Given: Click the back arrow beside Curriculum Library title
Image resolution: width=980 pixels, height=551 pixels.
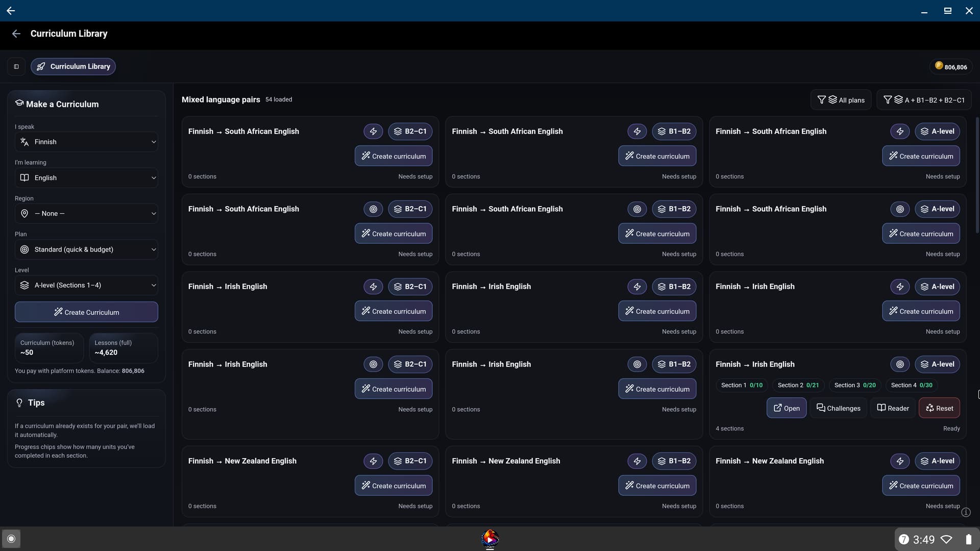Looking at the screenshot, I should (16, 34).
